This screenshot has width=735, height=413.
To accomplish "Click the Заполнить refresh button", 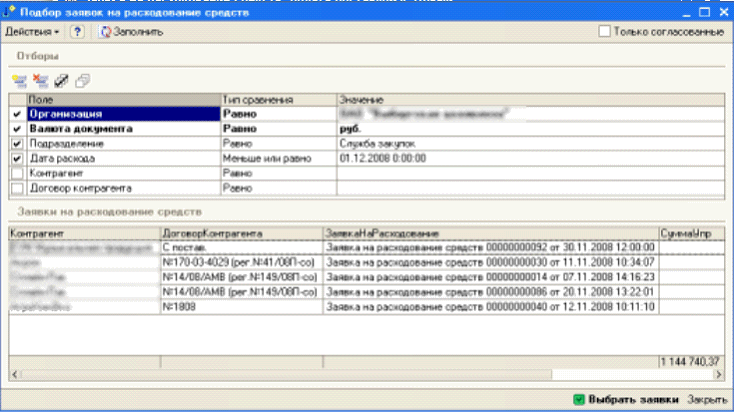I will pos(131,32).
